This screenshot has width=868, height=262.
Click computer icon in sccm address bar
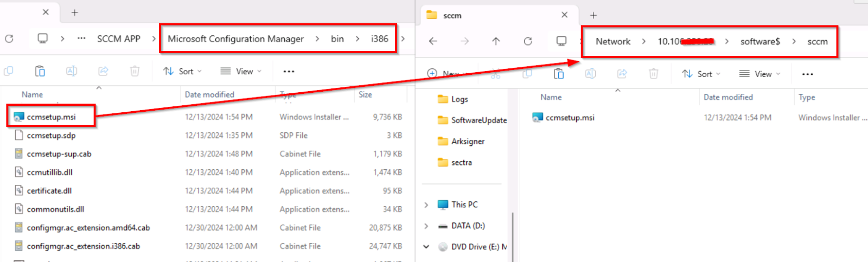[561, 41]
